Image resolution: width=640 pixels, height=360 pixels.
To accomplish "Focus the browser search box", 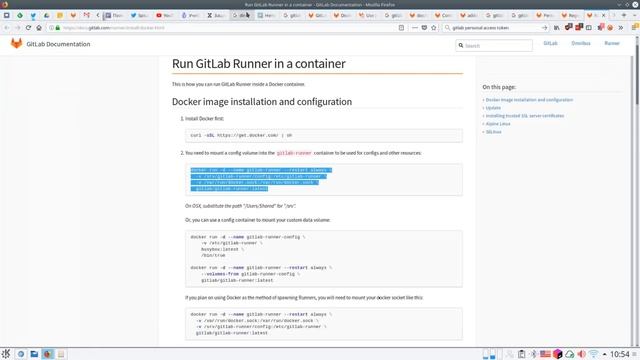I will tap(495, 28).
